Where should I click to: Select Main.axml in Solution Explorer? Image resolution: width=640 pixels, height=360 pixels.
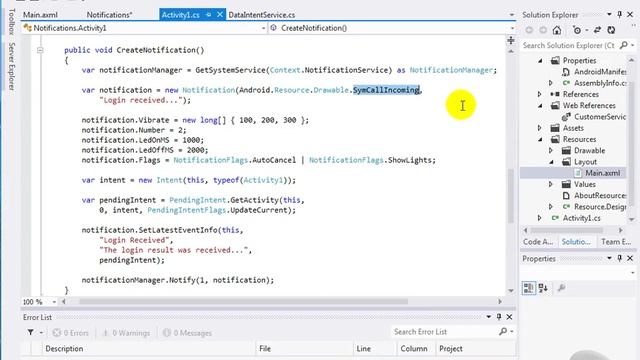pos(602,173)
